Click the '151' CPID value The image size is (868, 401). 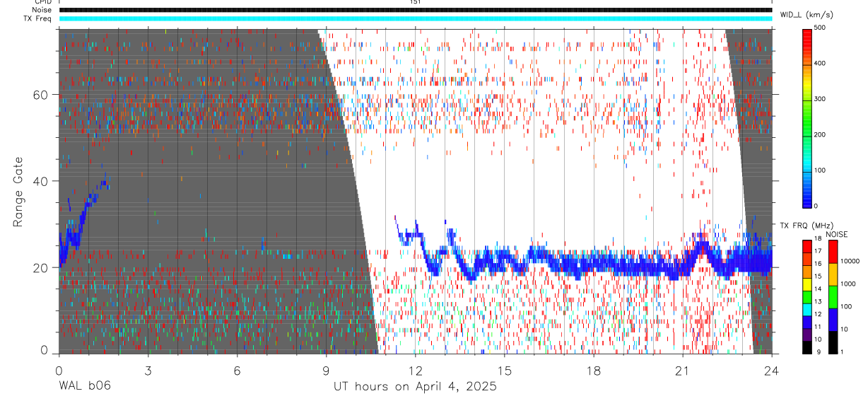click(x=416, y=2)
